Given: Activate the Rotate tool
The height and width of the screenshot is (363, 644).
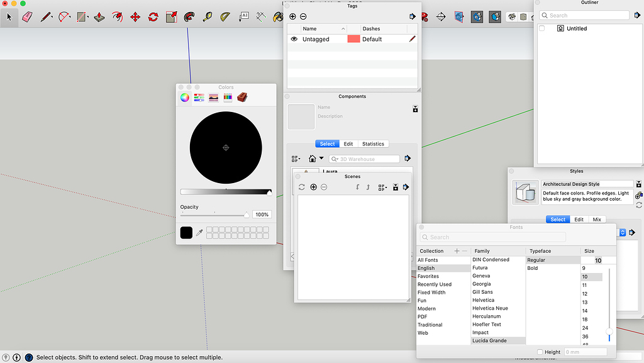Looking at the screenshot, I should (153, 16).
